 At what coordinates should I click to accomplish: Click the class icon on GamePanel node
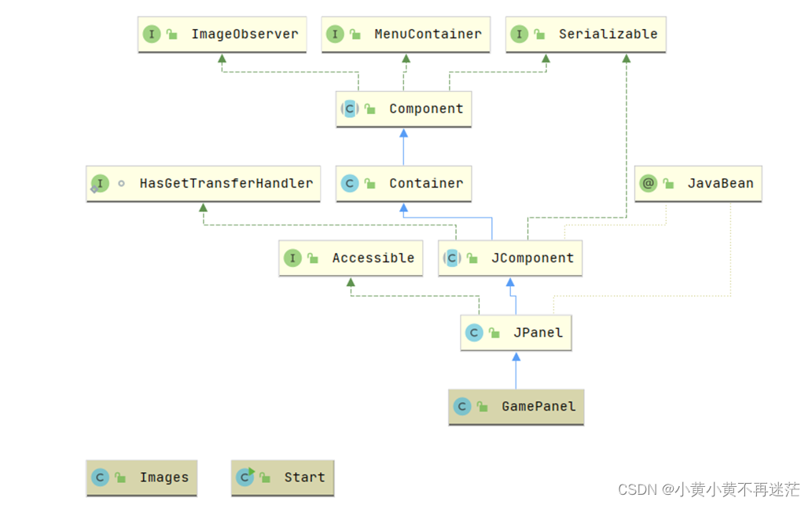(x=462, y=407)
